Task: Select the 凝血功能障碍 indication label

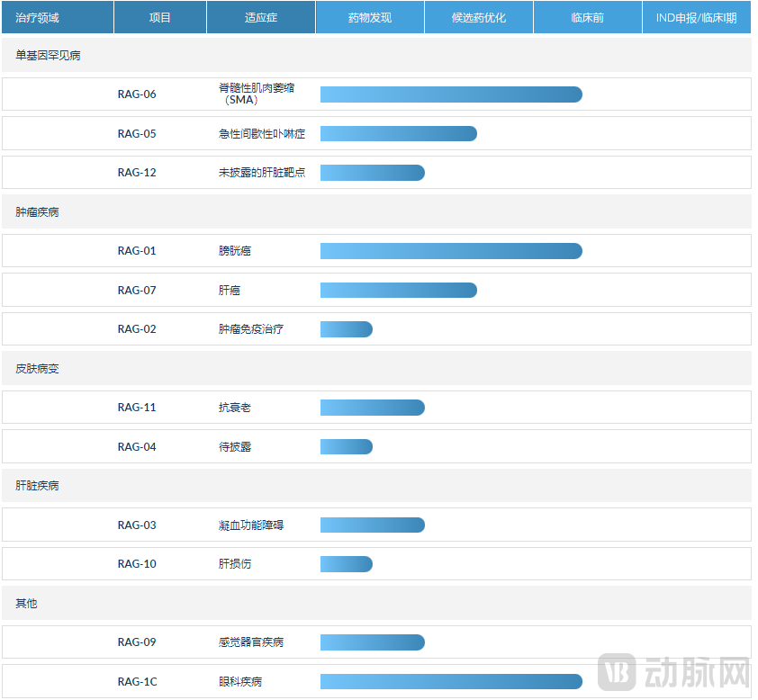Action: tap(251, 525)
